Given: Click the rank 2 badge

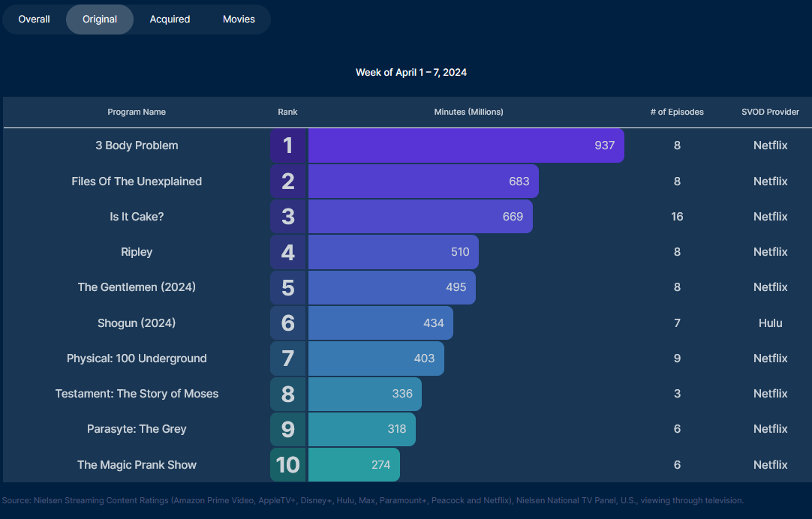Looking at the screenshot, I should tap(288, 181).
